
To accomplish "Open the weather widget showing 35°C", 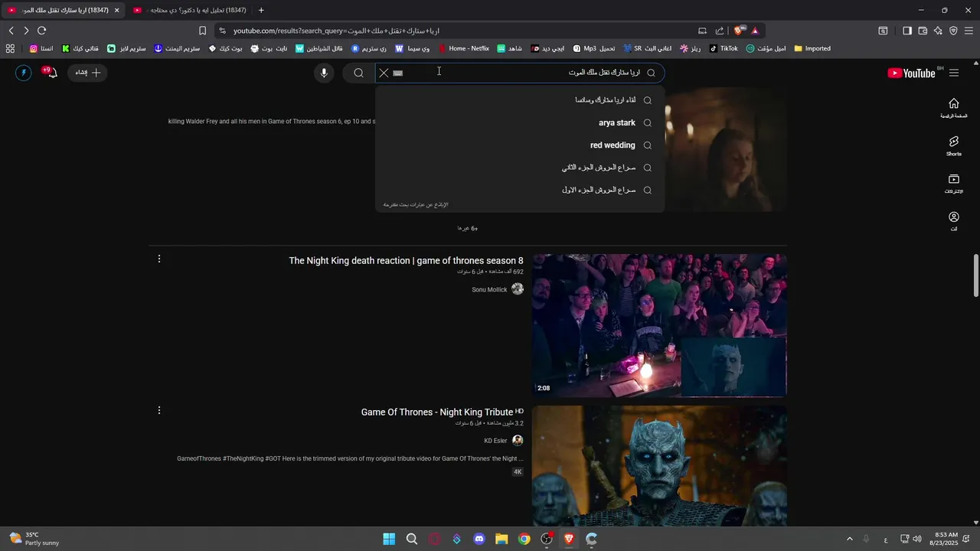I will tap(34, 539).
